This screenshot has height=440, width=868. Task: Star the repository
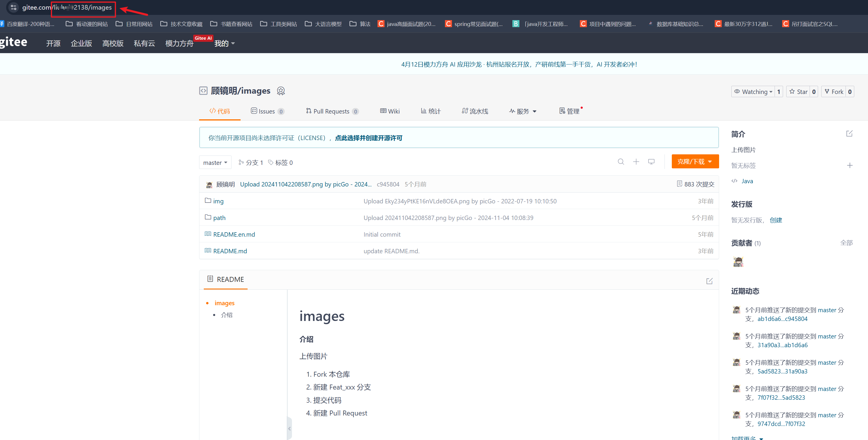tap(799, 91)
